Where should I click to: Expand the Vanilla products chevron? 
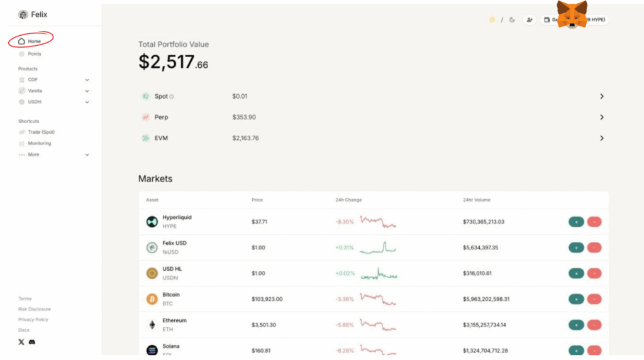coord(87,91)
